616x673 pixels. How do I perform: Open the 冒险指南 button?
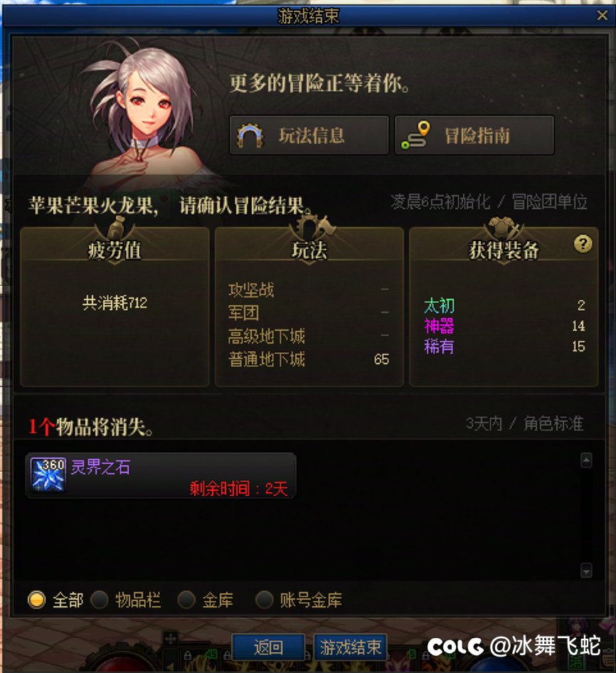[x=474, y=135]
